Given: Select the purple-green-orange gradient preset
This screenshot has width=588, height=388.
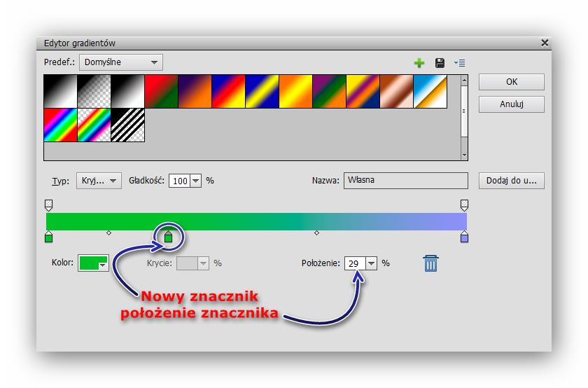Looking at the screenshot, I should pos(329,92).
